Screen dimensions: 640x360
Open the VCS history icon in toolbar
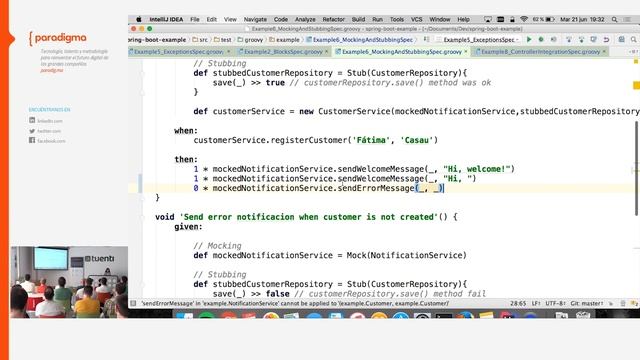coord(593,40)
